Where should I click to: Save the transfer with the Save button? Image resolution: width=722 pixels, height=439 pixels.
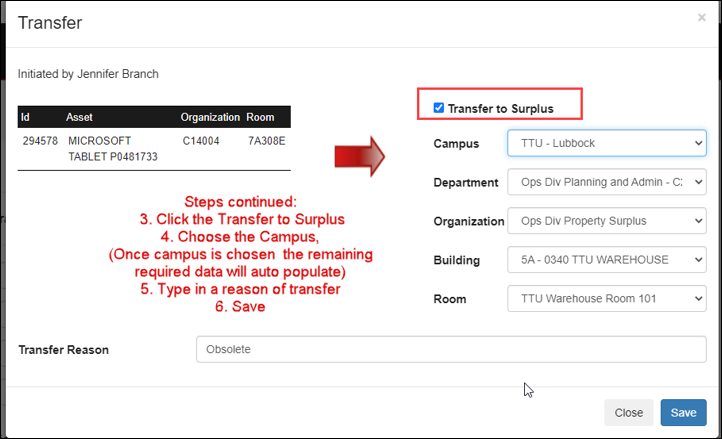point(683,412)
